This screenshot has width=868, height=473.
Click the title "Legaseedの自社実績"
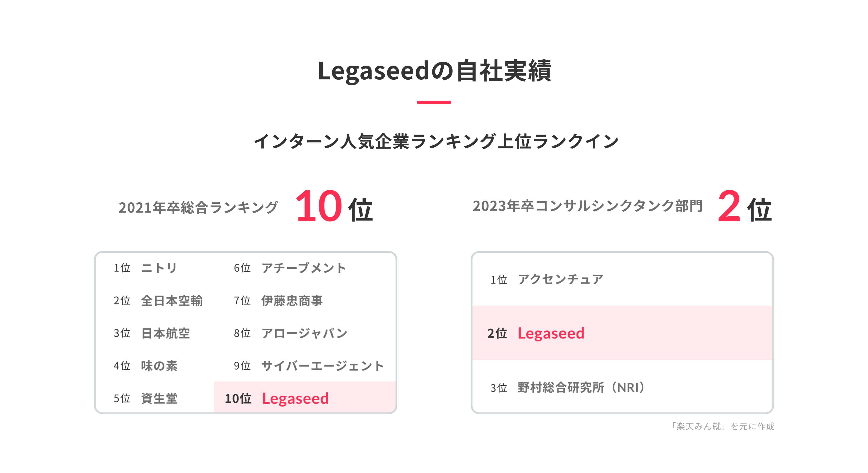pos(434,71)
